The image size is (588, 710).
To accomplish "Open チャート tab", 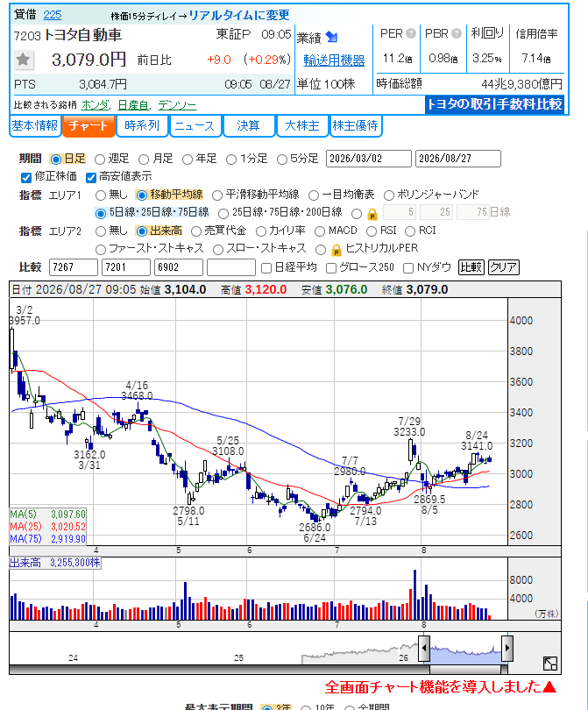I will coord(89,126).
